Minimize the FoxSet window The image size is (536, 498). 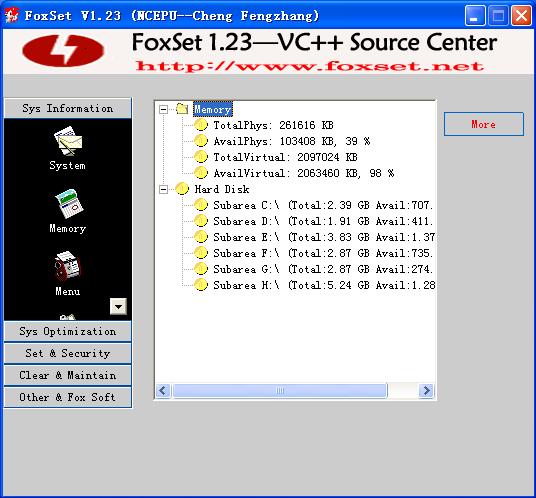pos(475,16)
